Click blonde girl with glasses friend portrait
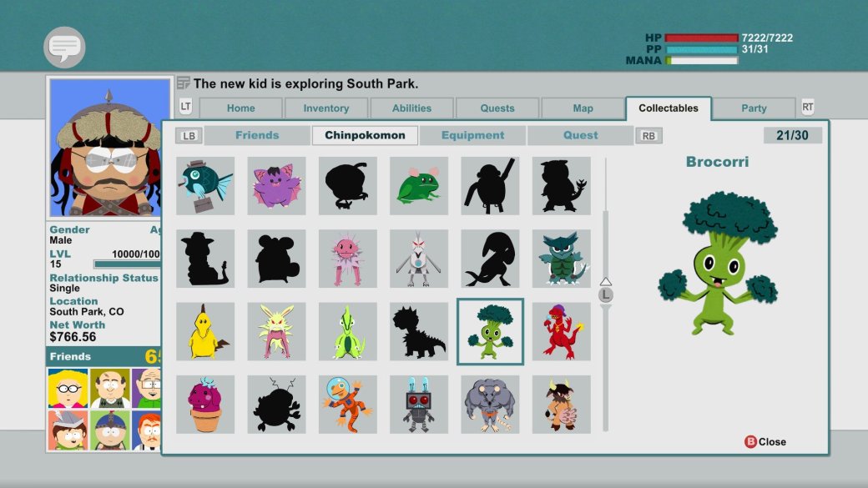 (68, 389)
